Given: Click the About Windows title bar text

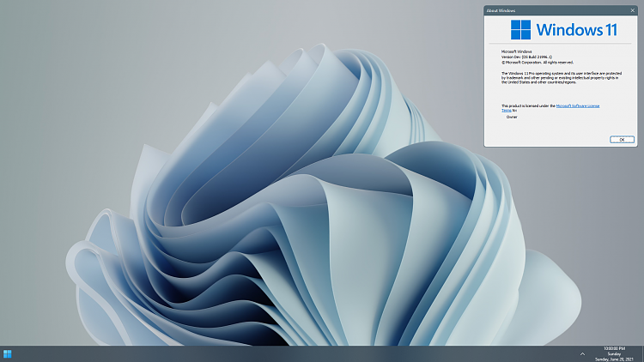Looking at the screenshot, I should (x=501, y=10).
